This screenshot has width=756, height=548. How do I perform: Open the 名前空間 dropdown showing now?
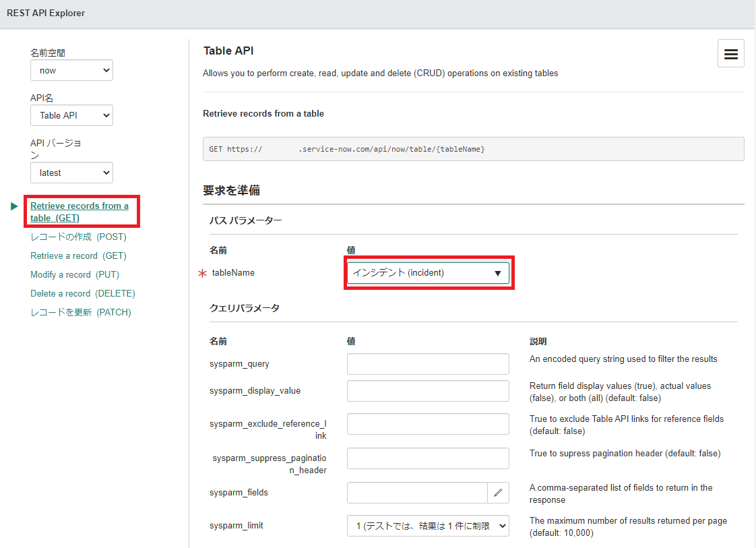pyautogui.click(x=71, y=70)
